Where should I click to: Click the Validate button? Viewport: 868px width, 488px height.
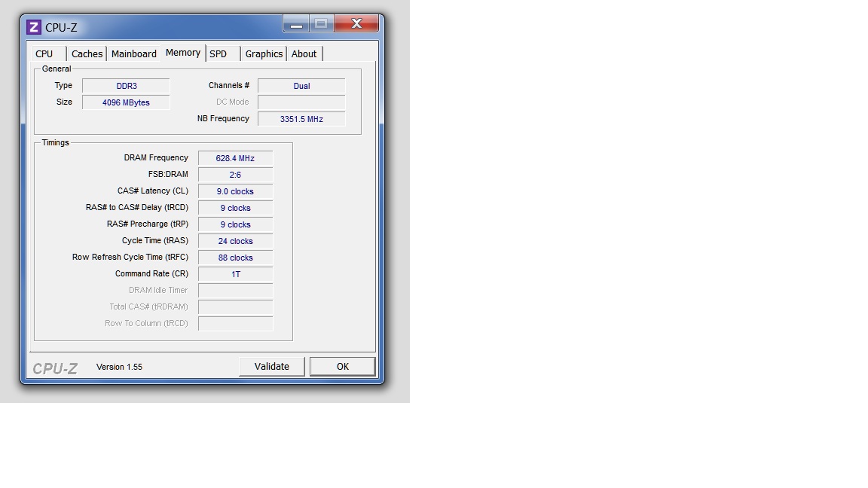click(272, 366)
